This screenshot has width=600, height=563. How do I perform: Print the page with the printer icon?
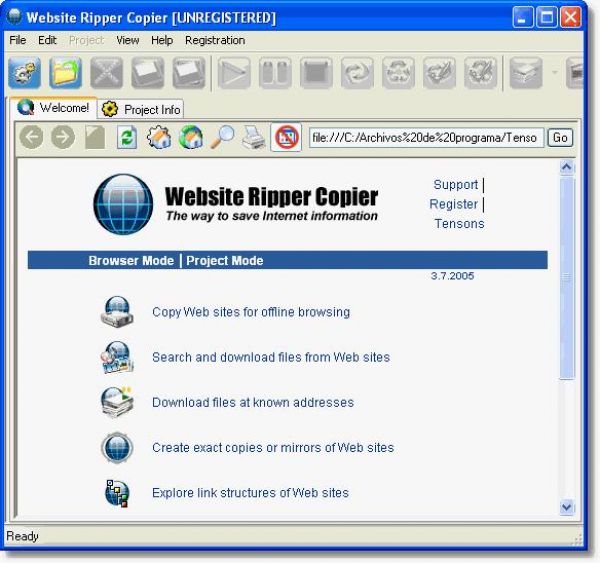click(x=254, y=138)
